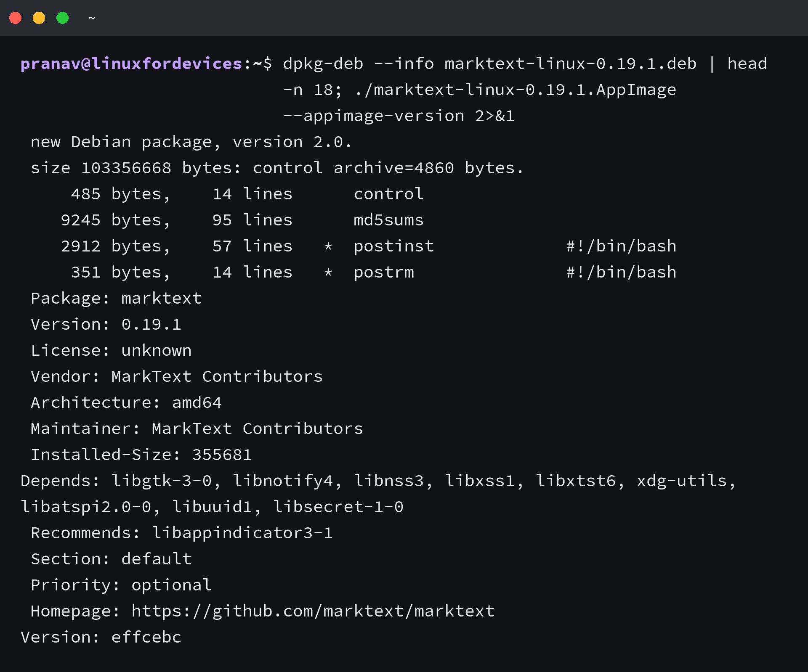Click the 'libatspi2.0-0, libuuid1, libsecret-1-0' line
The width and height of the screenshot is (808, 672).
[x=212, y=507]
